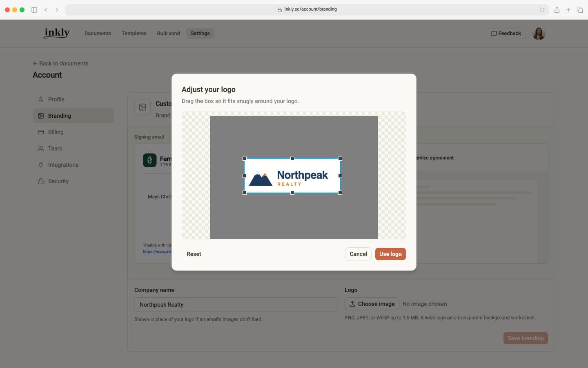
Task: Click the Integrations plug icon
Action: 41,165
